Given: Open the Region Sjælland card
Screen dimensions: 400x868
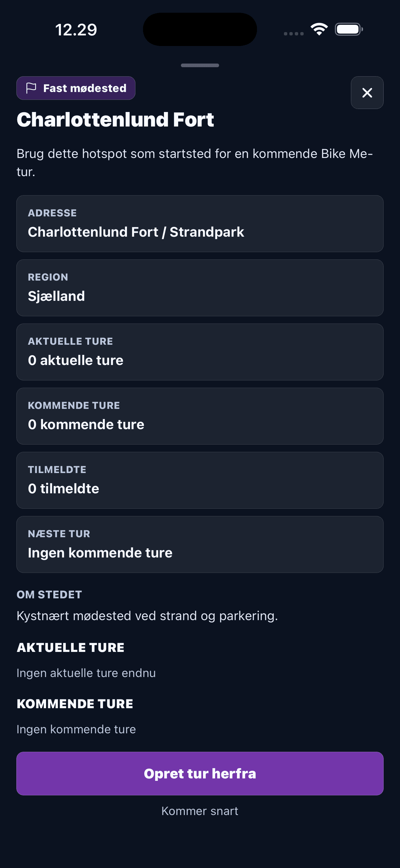Looking at the screenshot, I should (200, 288).
